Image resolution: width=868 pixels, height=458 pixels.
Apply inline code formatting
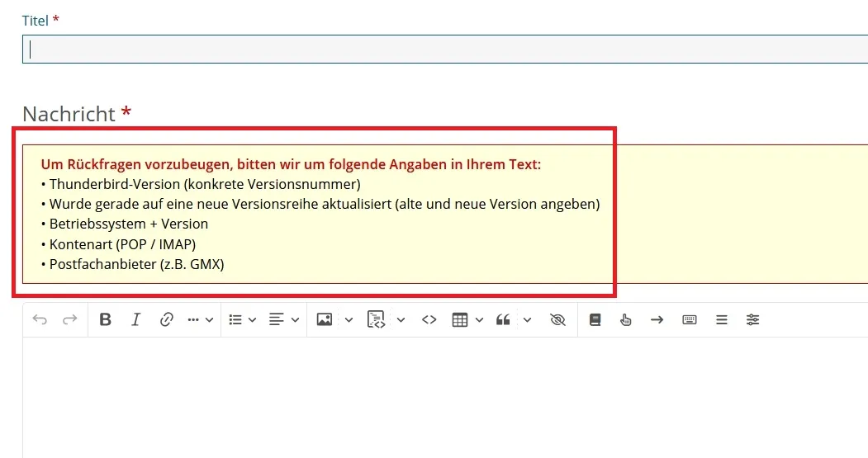[x=429, y=319]
